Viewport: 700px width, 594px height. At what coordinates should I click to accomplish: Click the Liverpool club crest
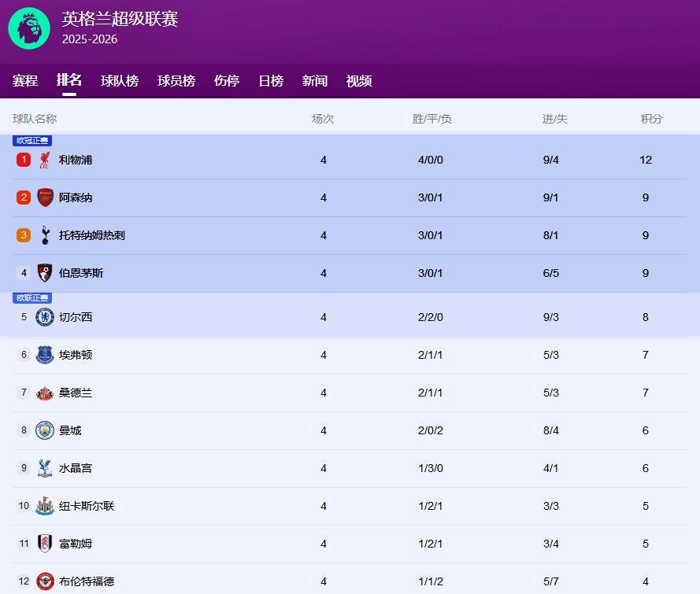pos(45,160)
